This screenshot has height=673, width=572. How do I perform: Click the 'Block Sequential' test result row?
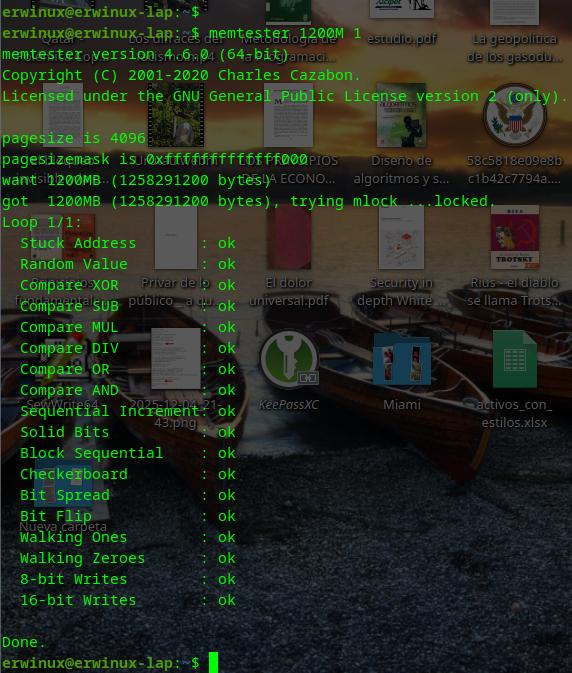(128, 454)
